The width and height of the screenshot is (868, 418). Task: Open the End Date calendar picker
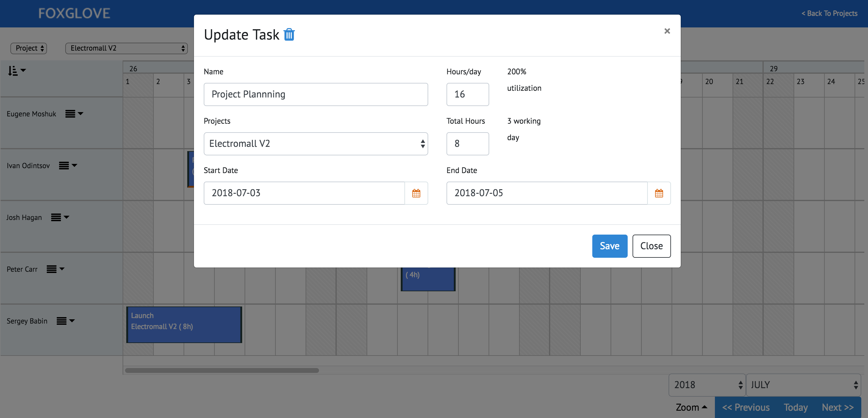(659, 193)
